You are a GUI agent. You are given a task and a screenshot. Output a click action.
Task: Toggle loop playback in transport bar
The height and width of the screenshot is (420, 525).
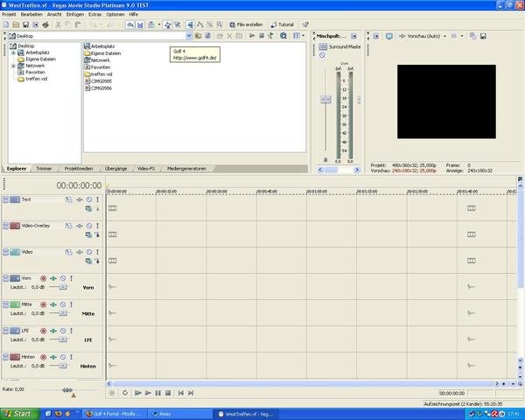[125, 393]
